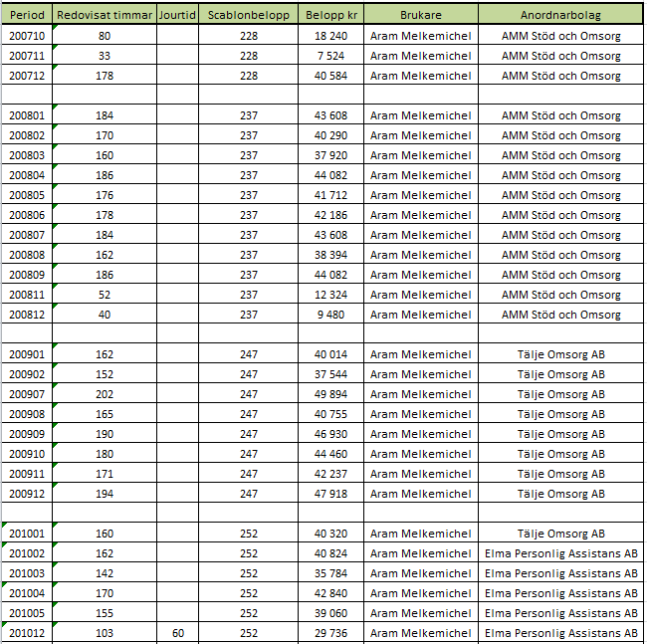Select the Belopp kr header cell

(x=330, y=15)
